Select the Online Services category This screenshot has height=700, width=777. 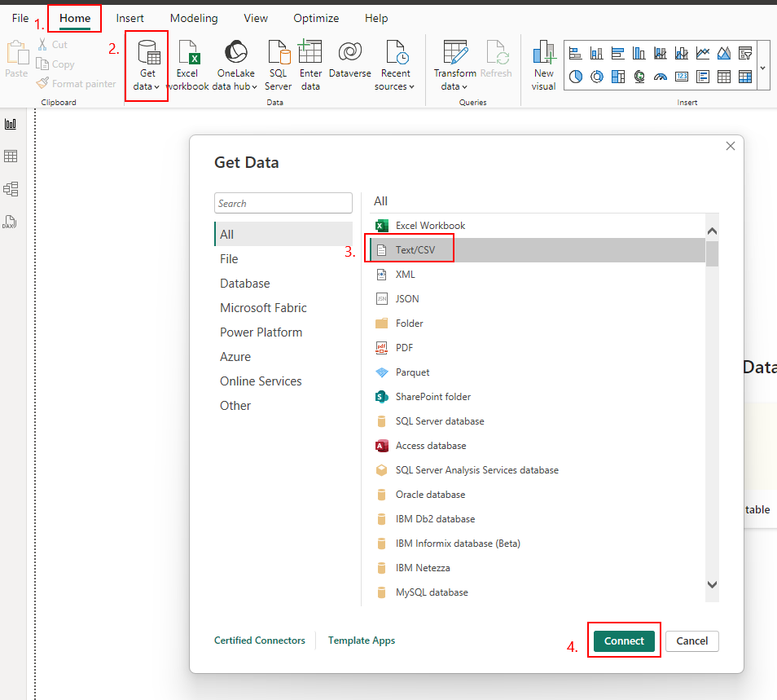click(283, 381)
